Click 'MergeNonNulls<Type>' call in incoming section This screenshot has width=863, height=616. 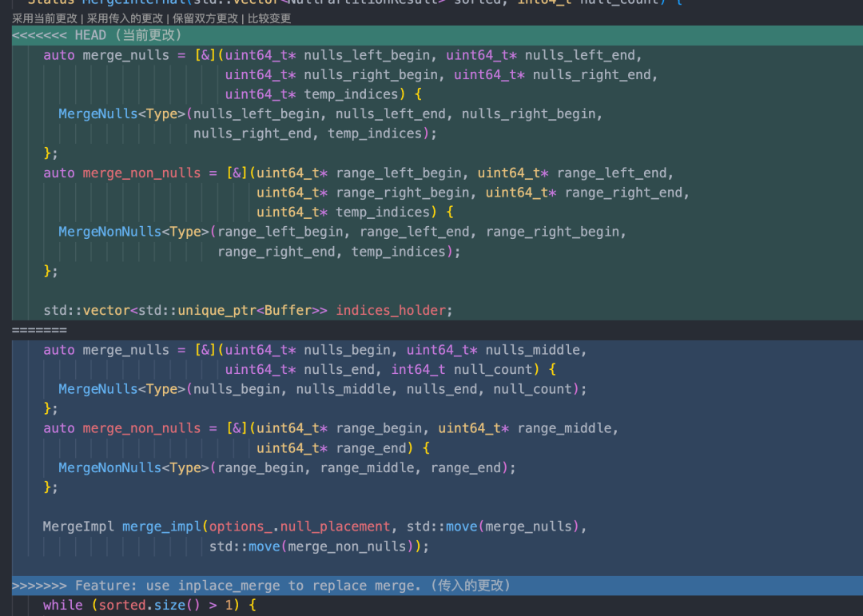pos(134,468)
